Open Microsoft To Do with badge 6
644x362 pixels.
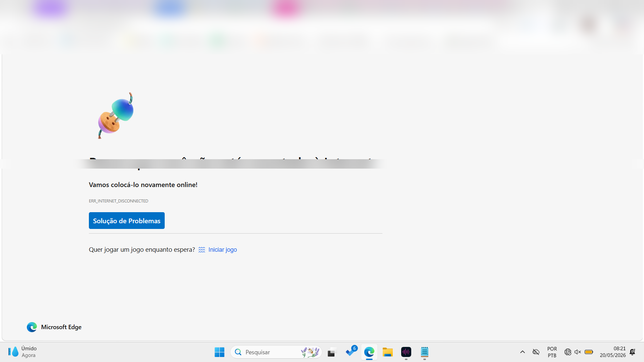(x=351, y=352)
